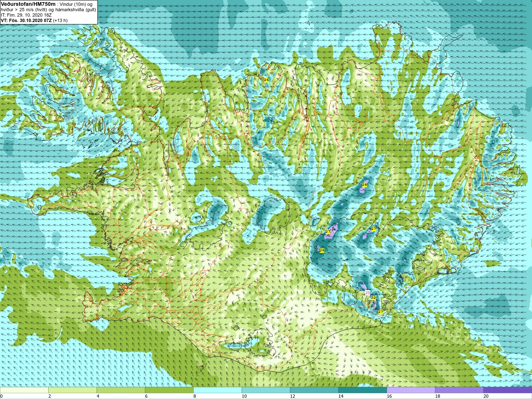Select the 12–14 m/s teal swatch
The width and height of the screenshot is (532, 399).
[314, 390]
